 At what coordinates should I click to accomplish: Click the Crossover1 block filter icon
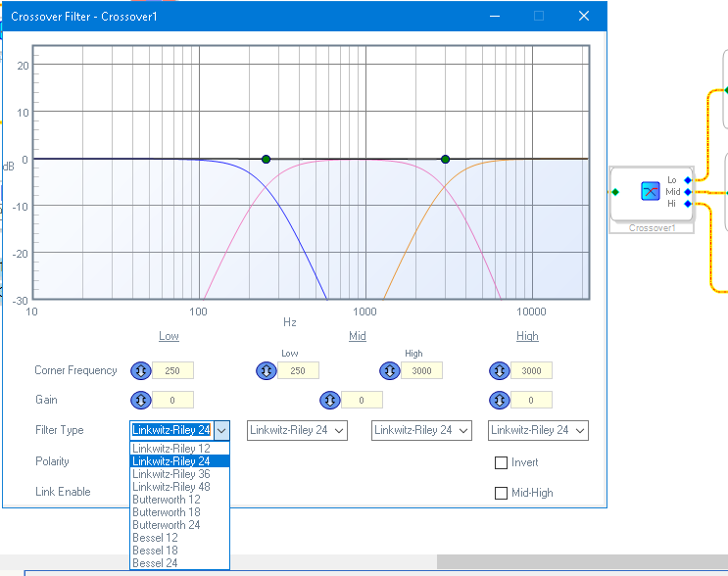651,191
